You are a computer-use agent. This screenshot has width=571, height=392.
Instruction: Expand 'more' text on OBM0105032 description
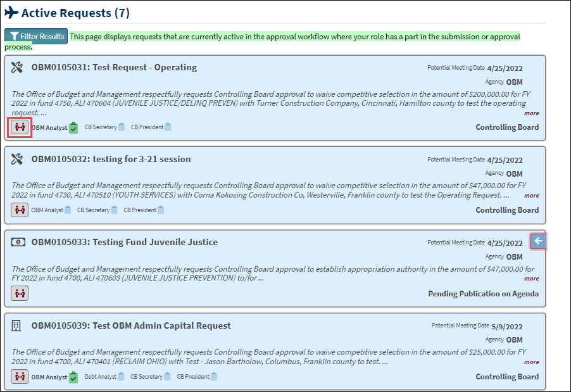(x=531, y=196)
